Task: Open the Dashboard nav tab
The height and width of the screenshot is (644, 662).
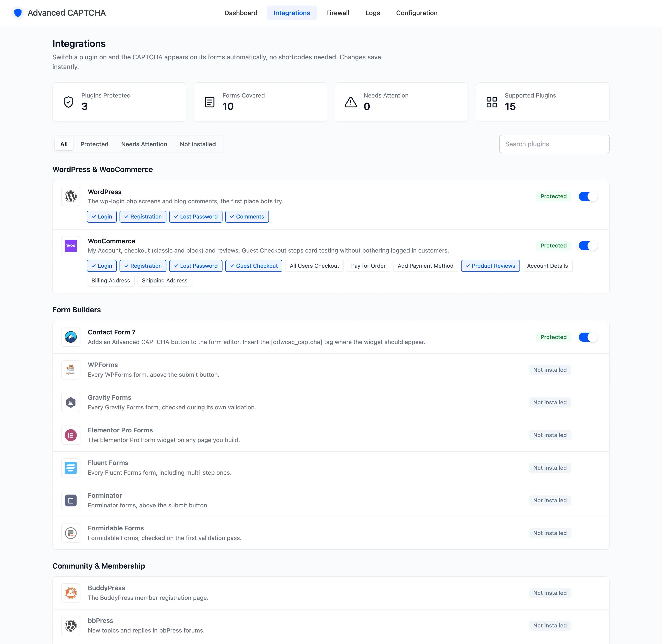Action: click(241, 13)
